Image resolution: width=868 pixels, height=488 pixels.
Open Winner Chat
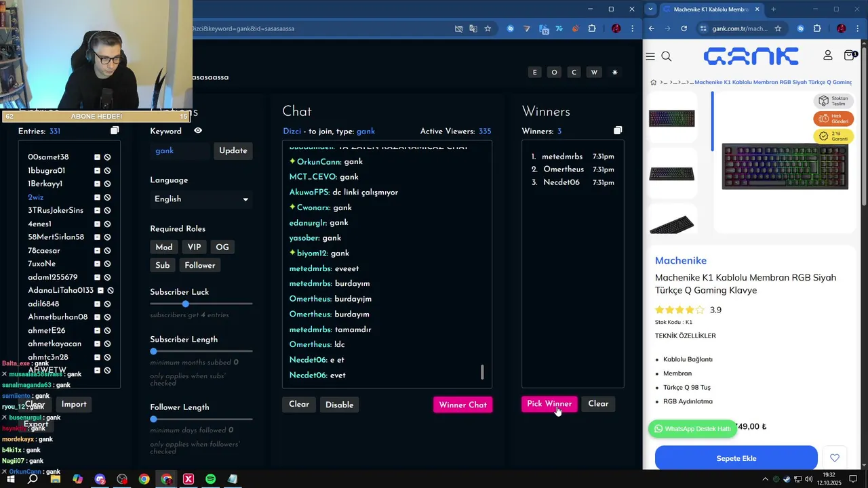pos(463,405)
